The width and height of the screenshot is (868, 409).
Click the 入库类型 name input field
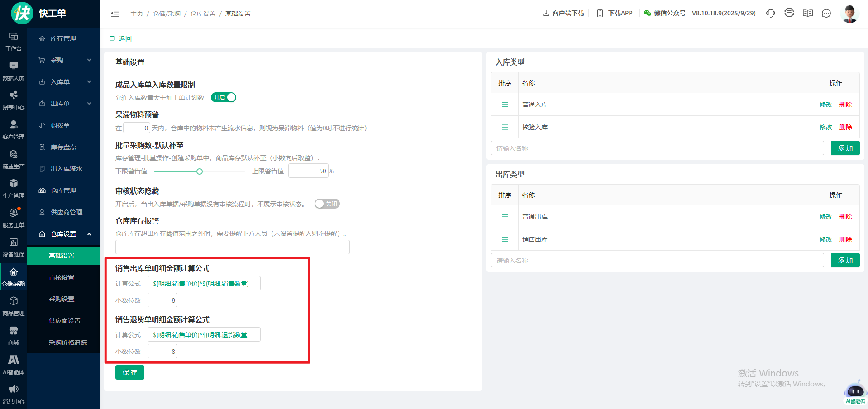tap(657, 148)
